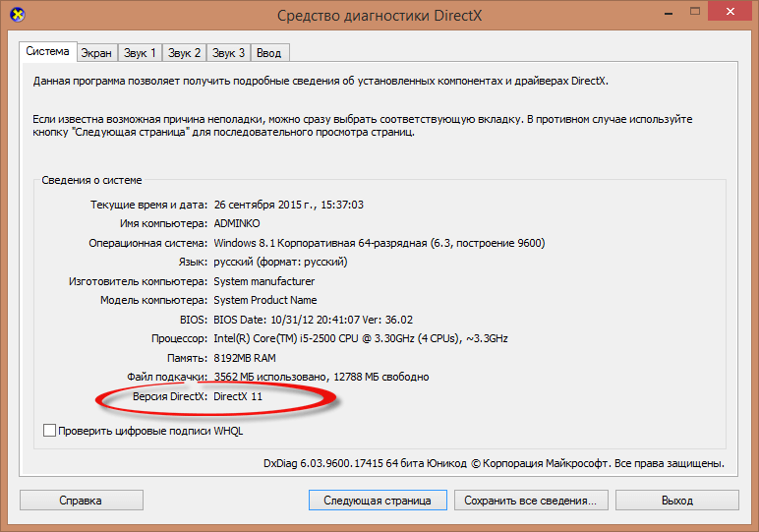Viewport: 759px width, 532px height.
Task: Click the DxDiag 6.03.9600.17415 version text
Action: 494,463
